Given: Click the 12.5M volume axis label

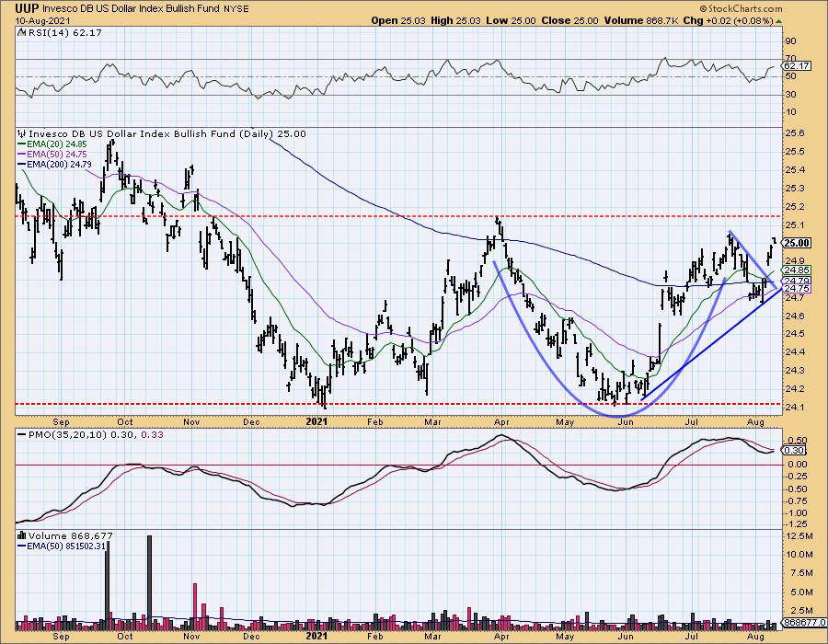Looking at the screenshot, I should (x=799, y=536).
